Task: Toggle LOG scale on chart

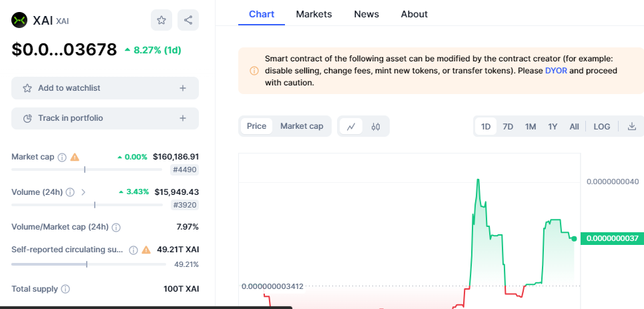Action: (x=602, y=127)
